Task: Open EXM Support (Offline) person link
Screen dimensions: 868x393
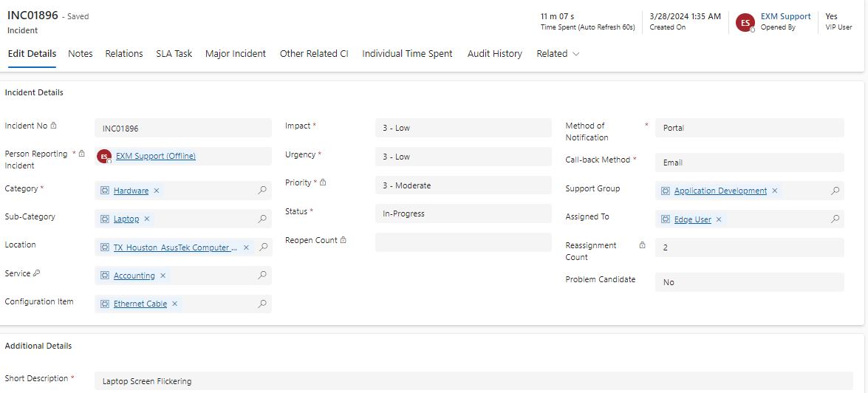Action: 156,157
